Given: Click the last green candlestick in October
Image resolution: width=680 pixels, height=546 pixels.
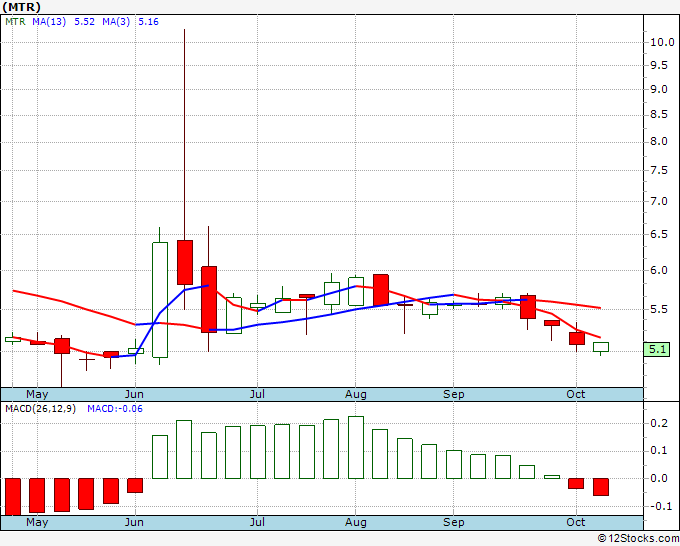Looking at the screenshot, I should [601, 347].
